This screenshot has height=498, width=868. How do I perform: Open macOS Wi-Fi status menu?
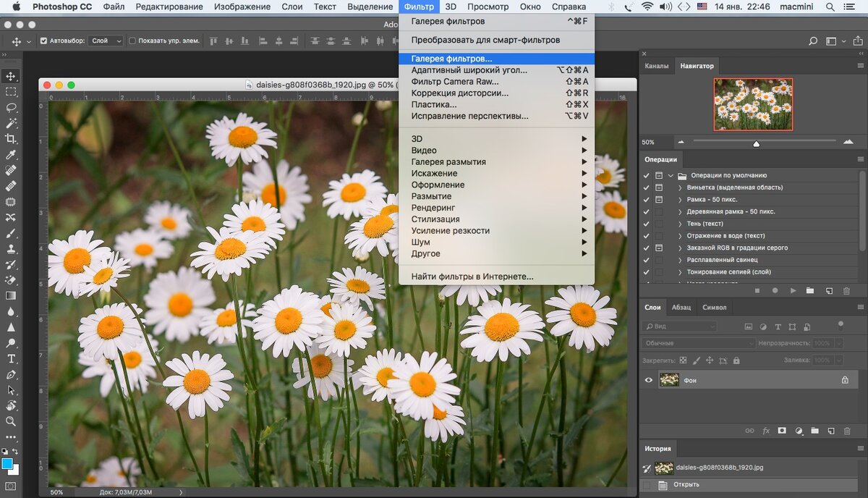point(647,7)
